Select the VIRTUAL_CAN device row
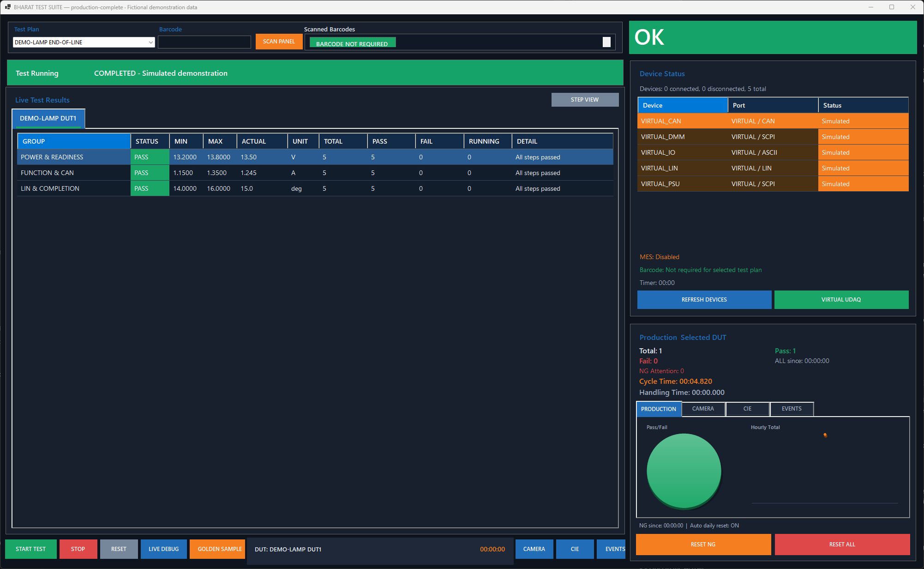924x569 pixels. click(773, 121)
